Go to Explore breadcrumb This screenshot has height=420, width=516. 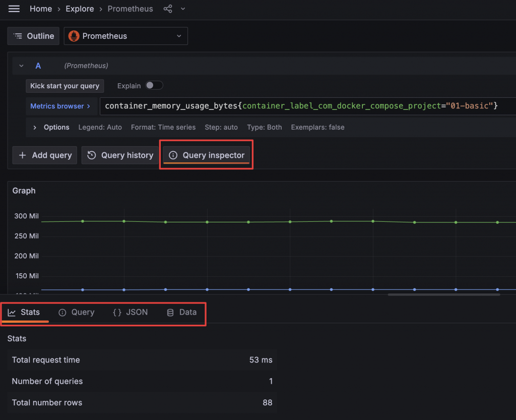(x=80, y=9)
